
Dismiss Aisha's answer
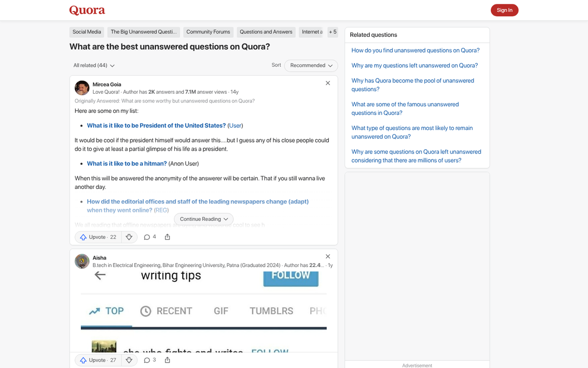point(328,256)
